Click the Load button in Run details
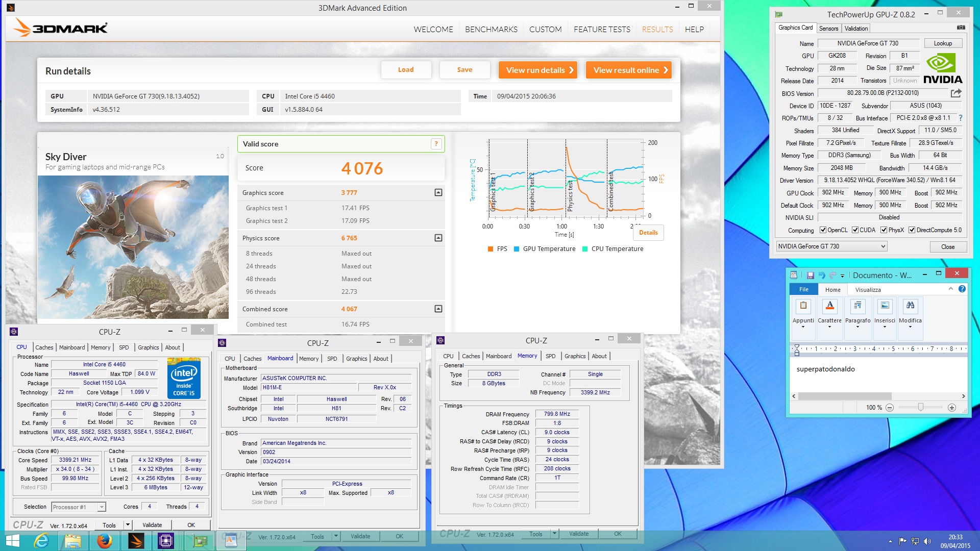The width and height of the screenshot is (980, 551). coord(406,70)
